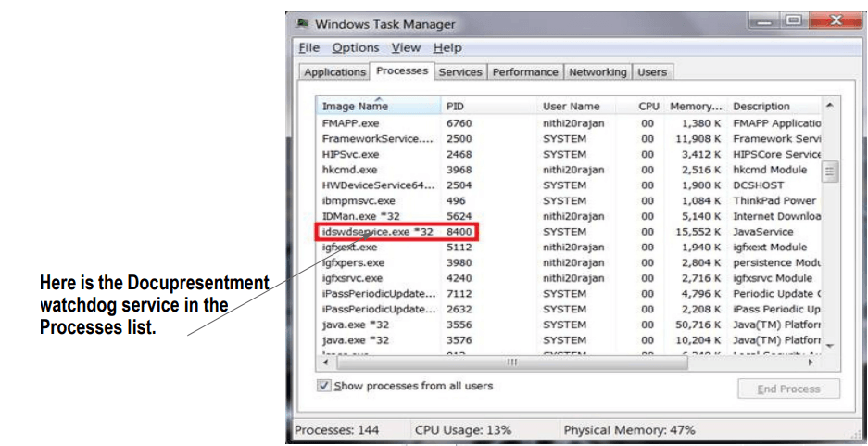Toggle Show processes from all users checkbox
868x446 pixels.
324,386
